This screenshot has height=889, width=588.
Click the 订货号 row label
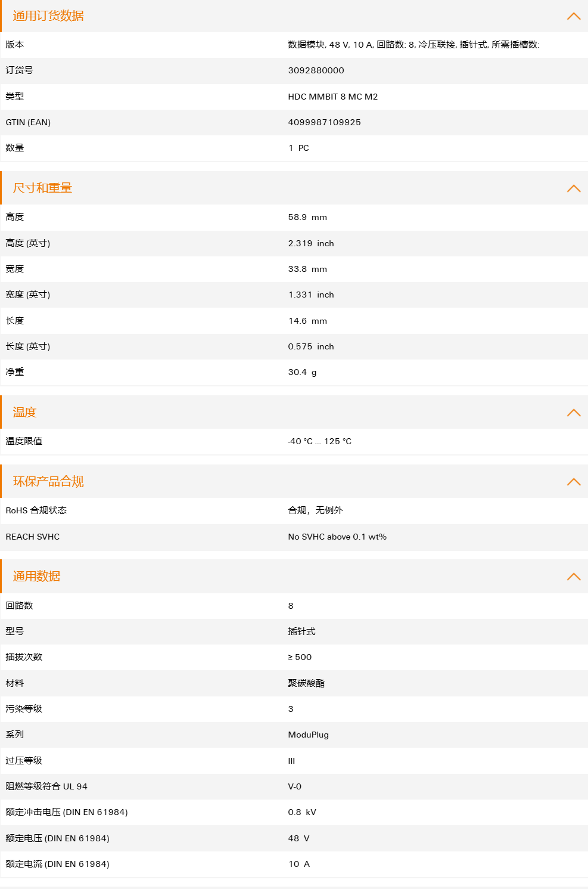tap(19, 70)
